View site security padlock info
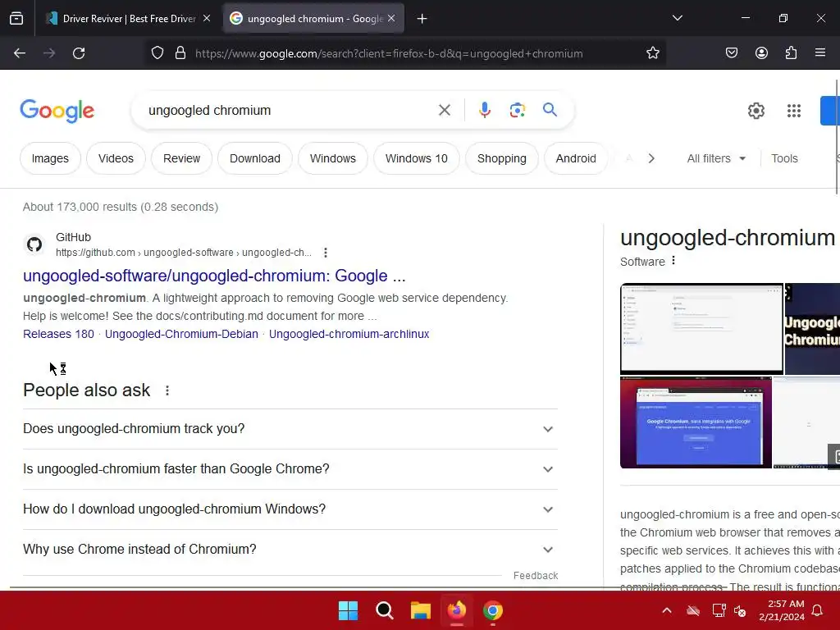The width and height of the screenshot is (840, 630). [x=180, y=53]
